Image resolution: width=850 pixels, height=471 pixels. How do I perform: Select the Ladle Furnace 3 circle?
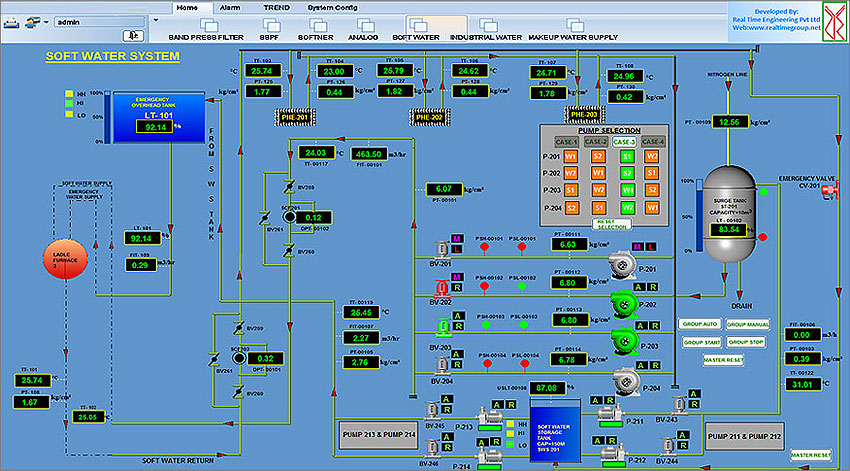coord(63,259)
